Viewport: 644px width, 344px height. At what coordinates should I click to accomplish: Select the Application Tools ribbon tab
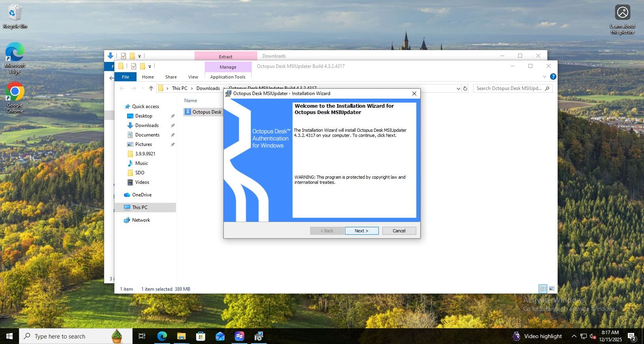[x=228, y=77]
